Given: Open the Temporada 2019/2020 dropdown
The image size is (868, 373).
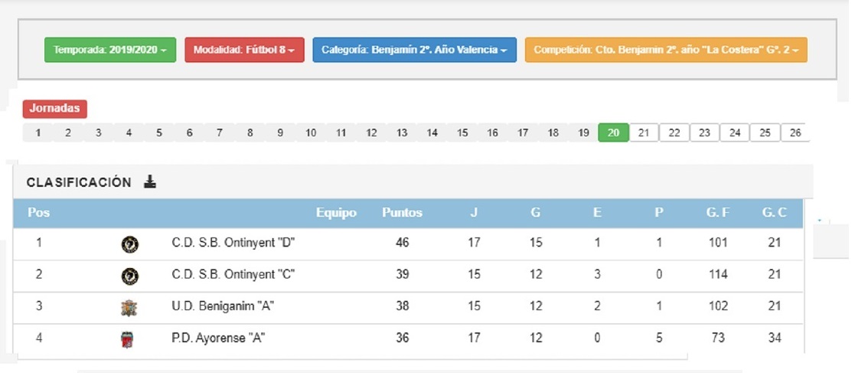Looking at the screenshot, I should coord(110,50).
